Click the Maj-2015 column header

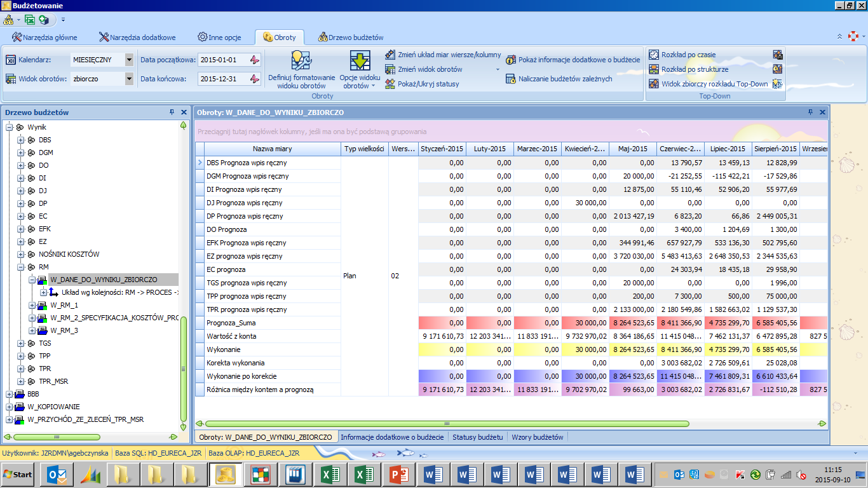633,149
